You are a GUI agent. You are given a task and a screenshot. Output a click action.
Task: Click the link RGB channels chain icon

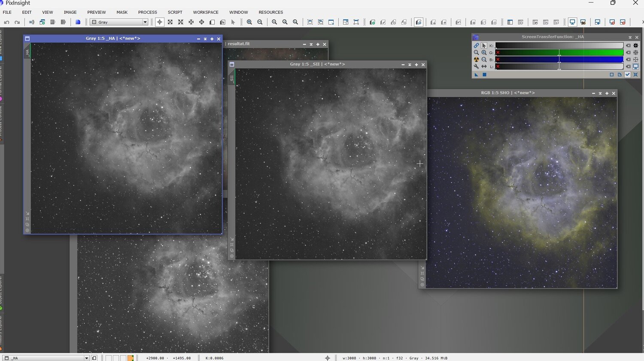pyautogui.click(x=476, y=46)
